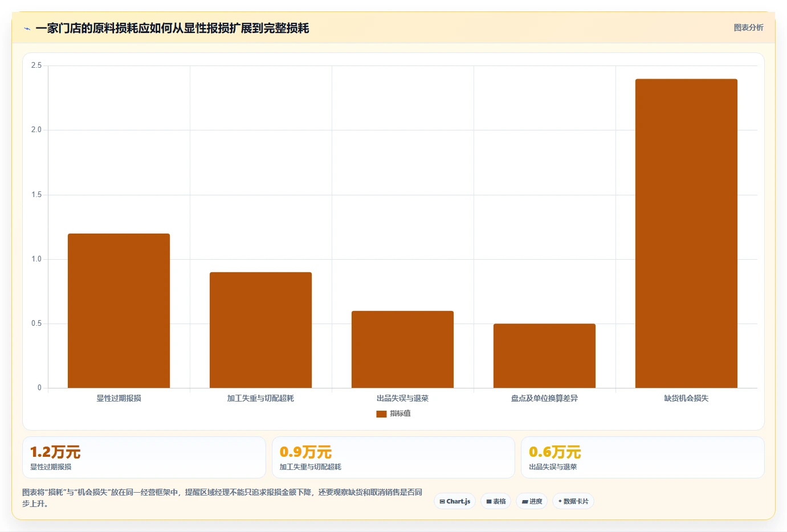Click the 图表分析 label in header
Image resolution: width=787 pixels, height=532 pixels.
pyautogui.click(x=748, y=27)
